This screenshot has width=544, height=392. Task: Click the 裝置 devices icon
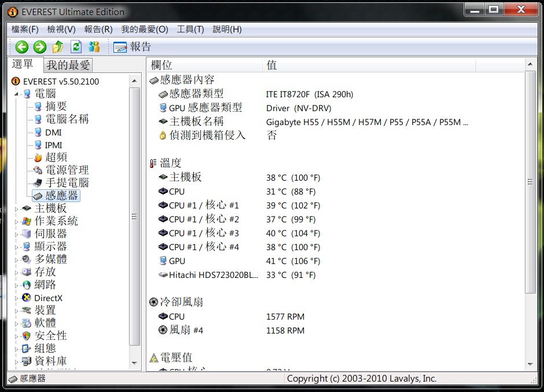pos(27,310)
